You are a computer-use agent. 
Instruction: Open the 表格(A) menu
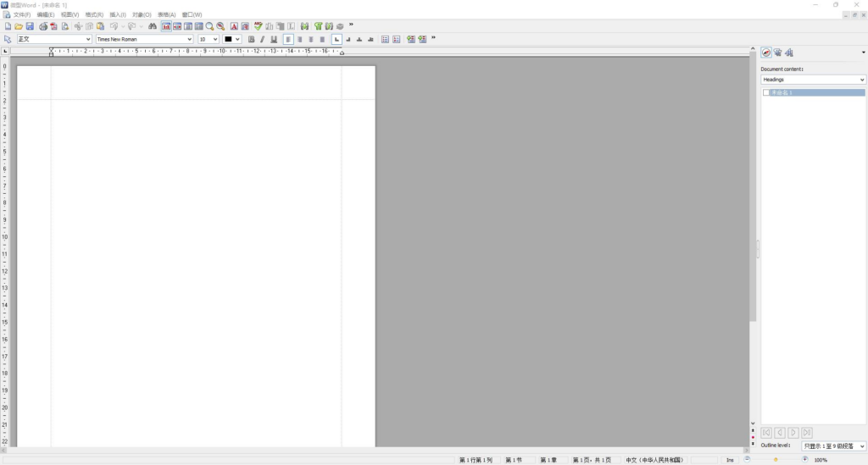167,15
